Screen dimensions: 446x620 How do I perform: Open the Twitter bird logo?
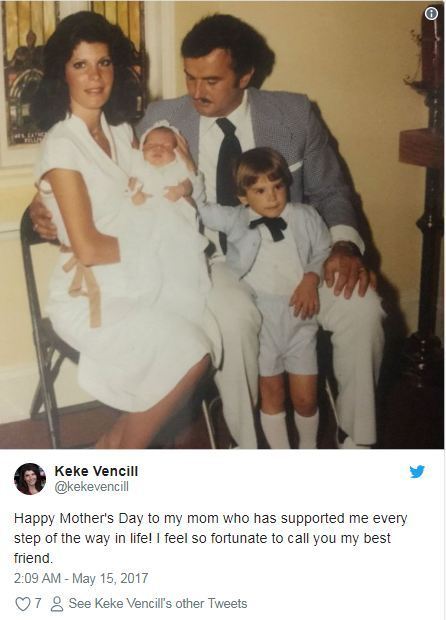[417, 472]
